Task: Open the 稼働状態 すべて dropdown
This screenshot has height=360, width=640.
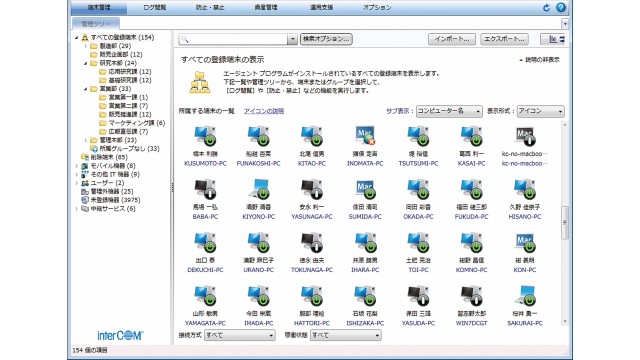Action: pos(346,335)
